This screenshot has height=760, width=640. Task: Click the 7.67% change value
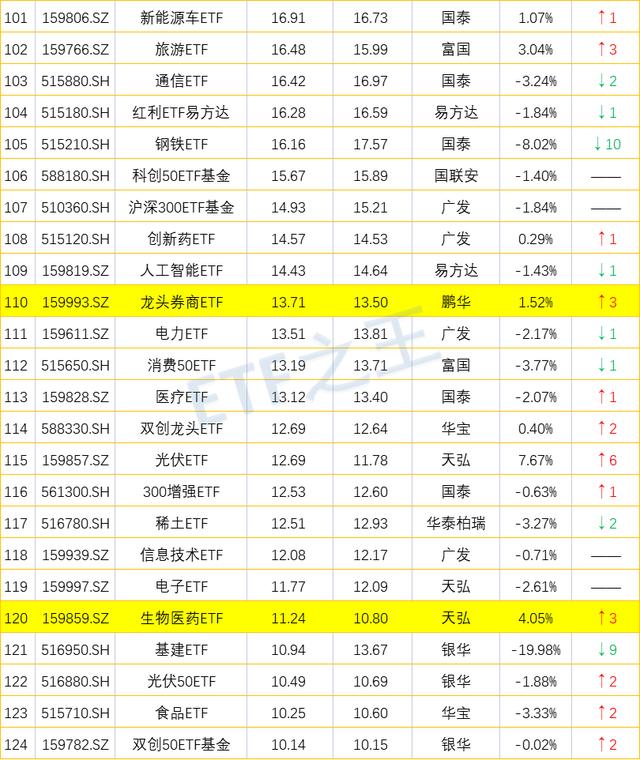click(536, 460)
